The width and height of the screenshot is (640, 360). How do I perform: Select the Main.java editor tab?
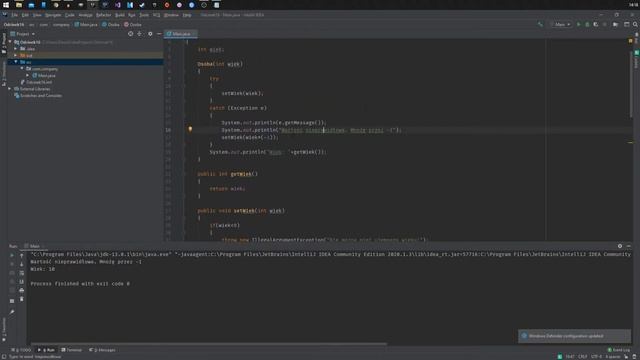tap(180, 34)
